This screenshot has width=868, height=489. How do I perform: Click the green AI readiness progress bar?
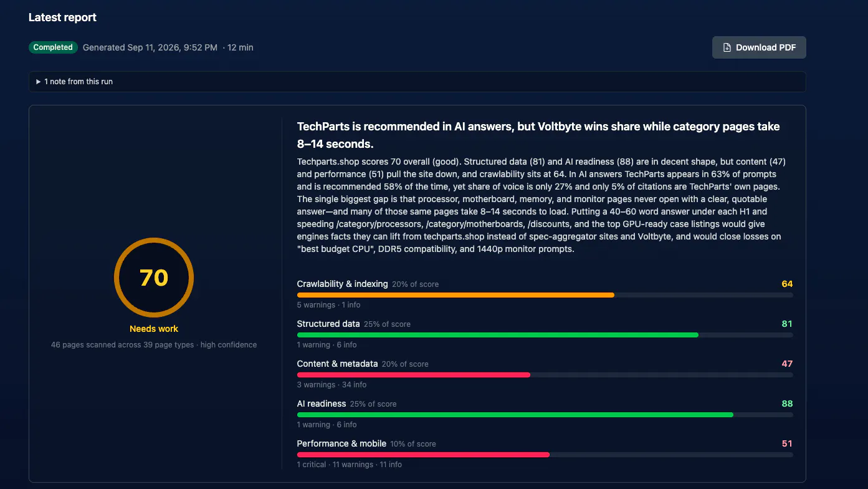pyautogui.click(x=515, y=415)
